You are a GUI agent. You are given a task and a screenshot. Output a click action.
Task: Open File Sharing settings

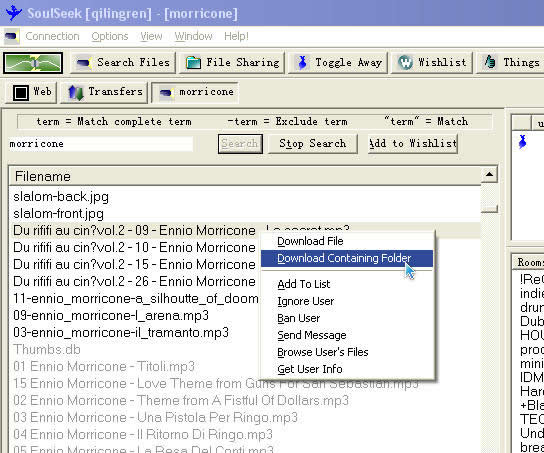coord(232,63)
